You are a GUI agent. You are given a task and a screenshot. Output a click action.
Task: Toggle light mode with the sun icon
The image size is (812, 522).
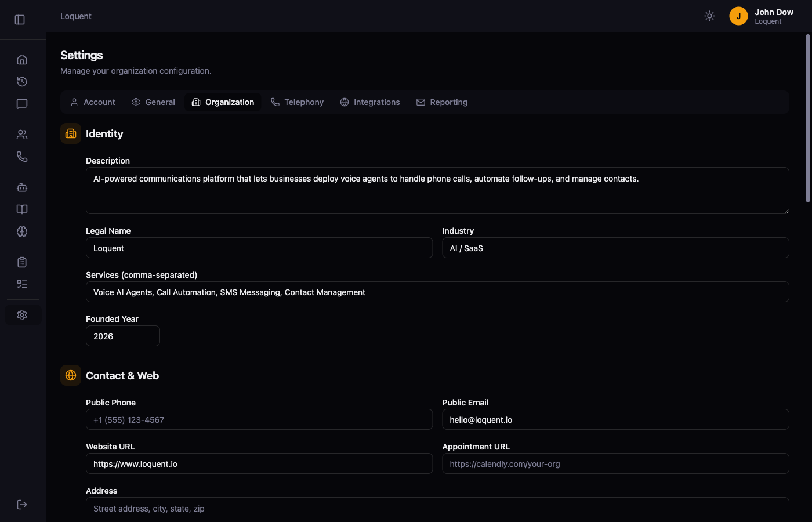(709, 16)
